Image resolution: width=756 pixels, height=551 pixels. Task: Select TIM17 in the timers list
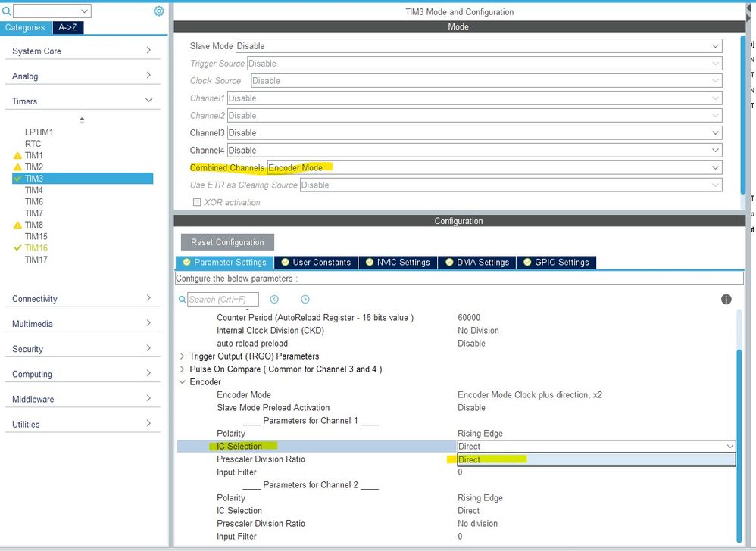36,259
